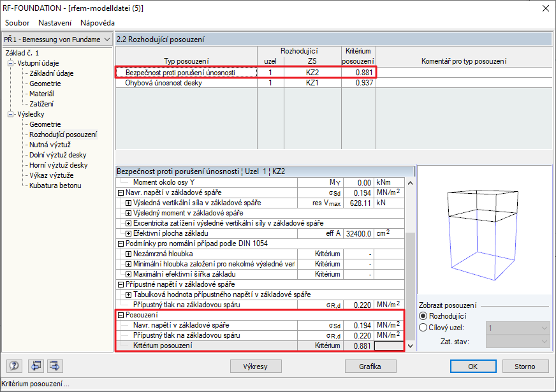Click the KZ1 load case cell
The height and width of the screenshot is (392, 556).
pyautogui.click(x=312, y=83)
